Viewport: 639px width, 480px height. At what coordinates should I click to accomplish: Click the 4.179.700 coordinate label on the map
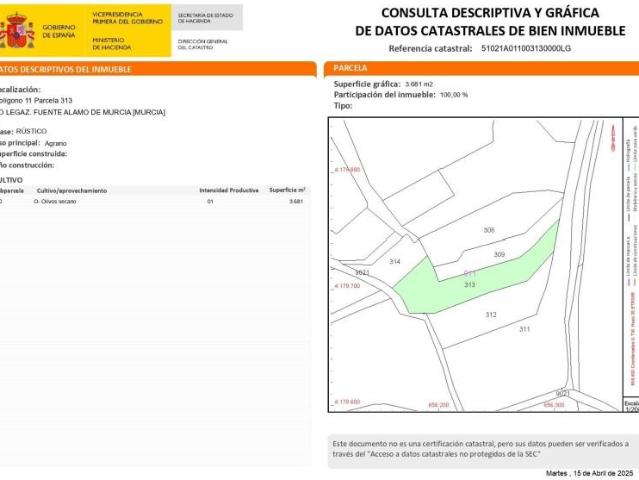(347, 286)
